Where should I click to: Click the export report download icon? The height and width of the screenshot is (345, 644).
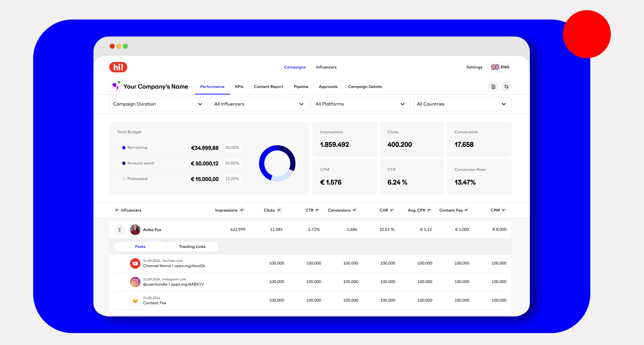[493, 86]
